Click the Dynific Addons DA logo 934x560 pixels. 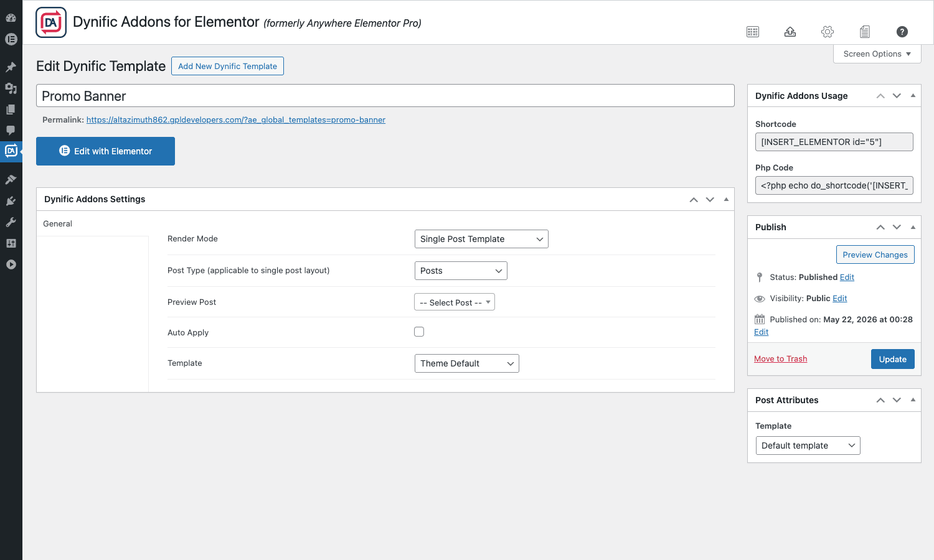coord(51,22)
